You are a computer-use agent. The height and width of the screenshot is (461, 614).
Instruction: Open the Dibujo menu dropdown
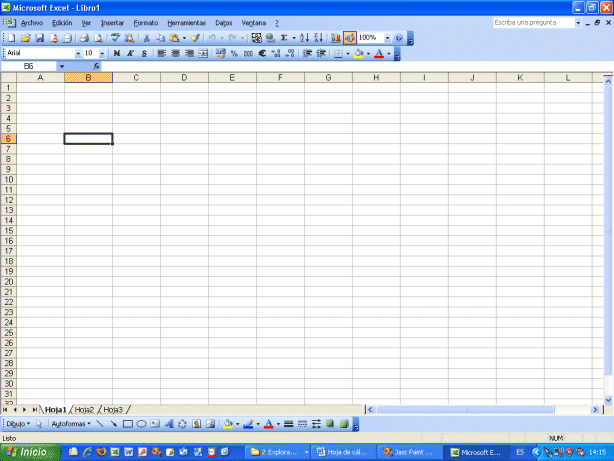[18, 424]
